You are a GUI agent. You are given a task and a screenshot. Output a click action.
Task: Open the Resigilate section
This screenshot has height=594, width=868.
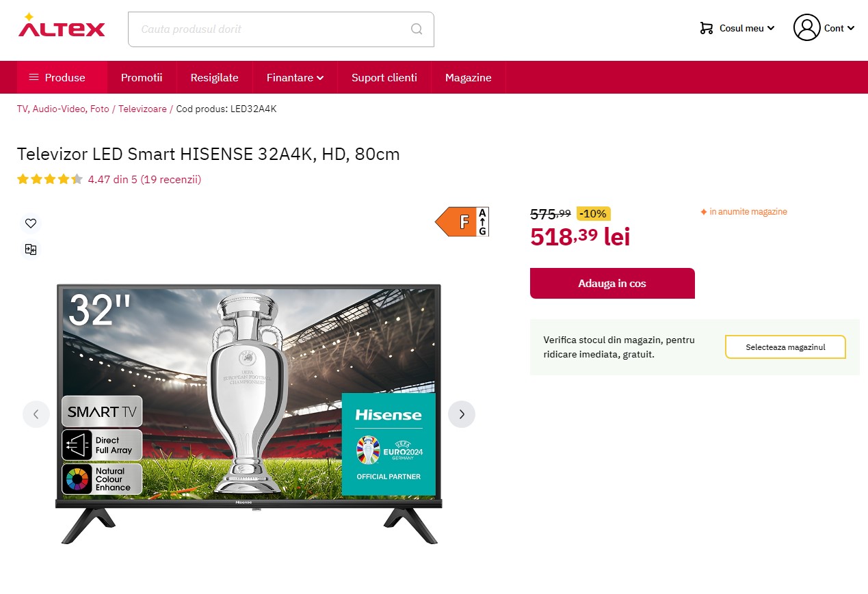[x=215, y=77]
